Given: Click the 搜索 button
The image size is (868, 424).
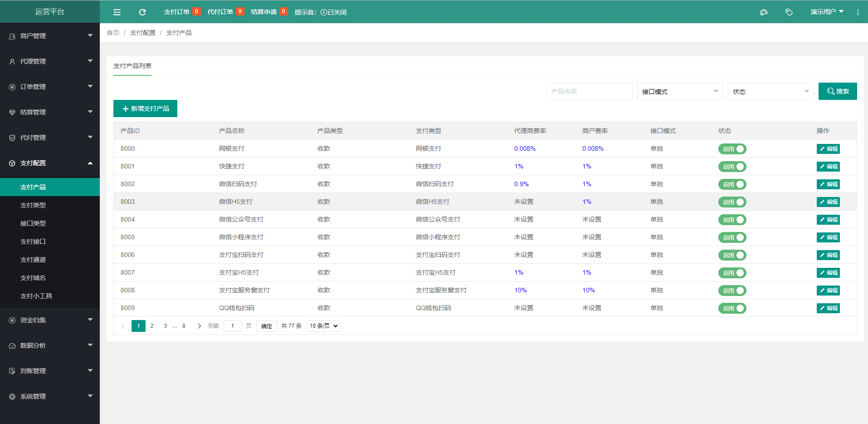Looking at the screenshot, I should (x=837, y=91).
